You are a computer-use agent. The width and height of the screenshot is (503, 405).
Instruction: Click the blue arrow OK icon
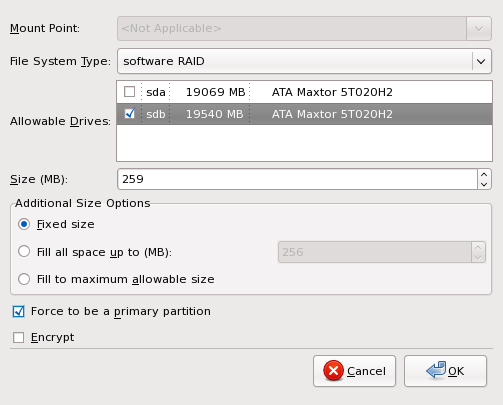pyautogui.click(x=436, y=370)
